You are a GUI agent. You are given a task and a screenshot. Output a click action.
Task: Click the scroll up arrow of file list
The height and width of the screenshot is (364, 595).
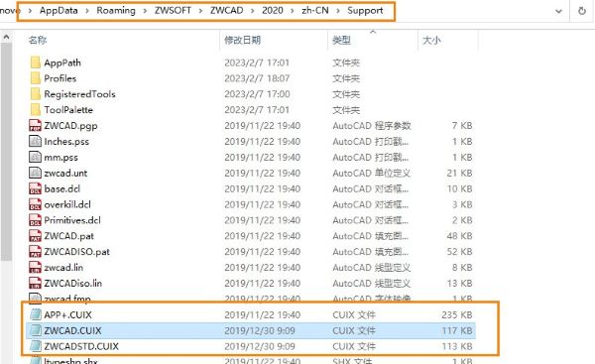click(x=6, y=38)
